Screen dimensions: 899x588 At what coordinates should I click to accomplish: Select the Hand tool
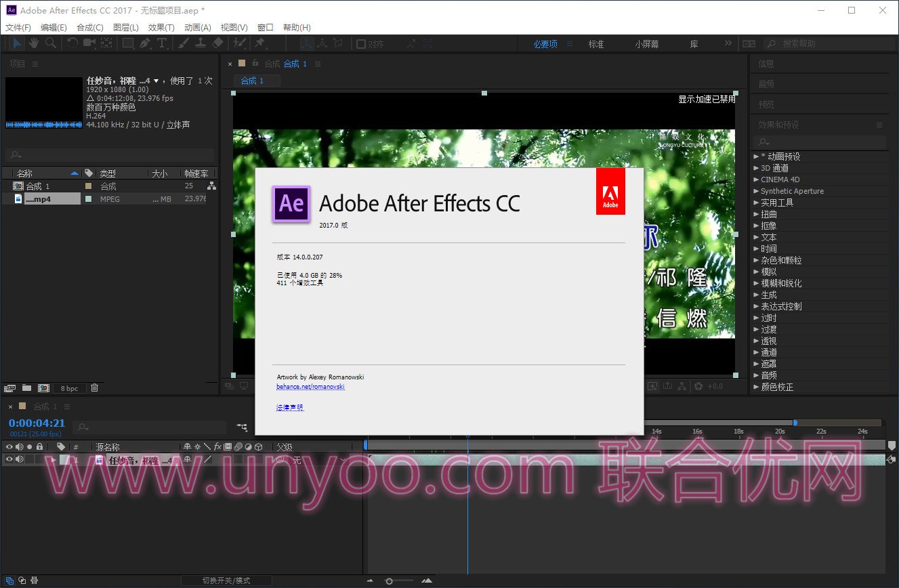33,43
